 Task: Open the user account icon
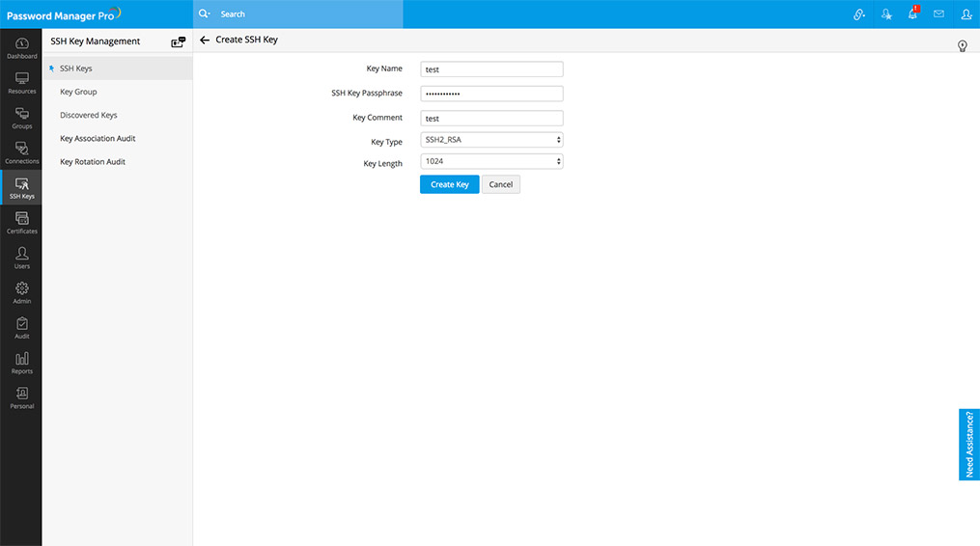966,14
